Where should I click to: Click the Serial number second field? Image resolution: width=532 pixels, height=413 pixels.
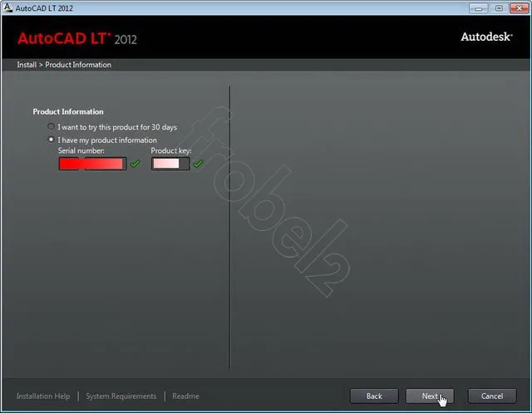point(106,164)
